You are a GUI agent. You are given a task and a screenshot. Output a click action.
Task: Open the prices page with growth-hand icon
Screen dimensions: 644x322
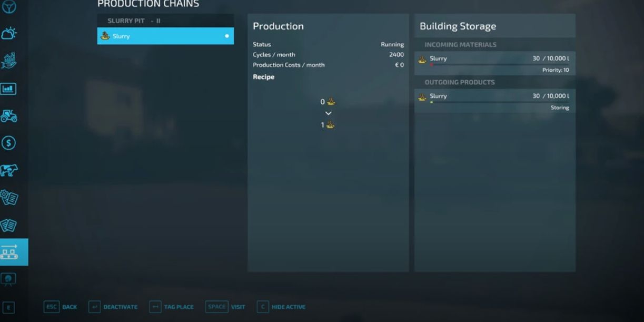click(x=9, y=61)
